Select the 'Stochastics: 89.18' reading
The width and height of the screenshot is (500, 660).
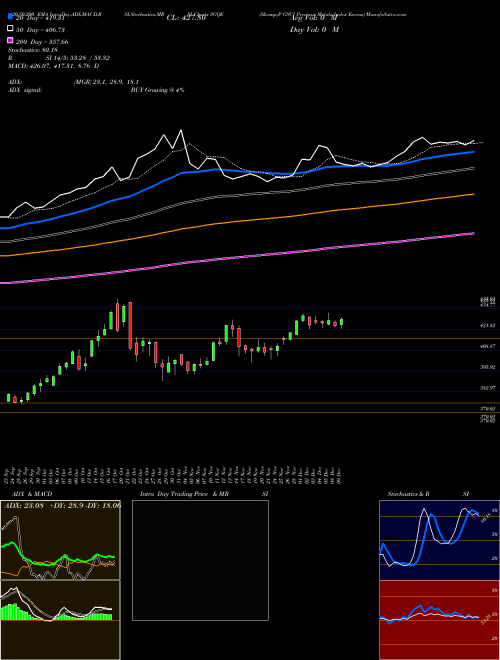point(33,50)
